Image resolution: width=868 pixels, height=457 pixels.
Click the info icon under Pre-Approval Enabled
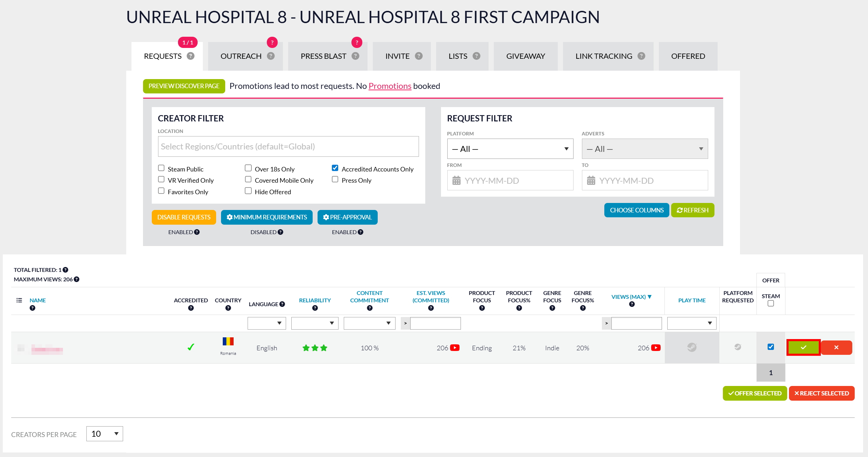(361, 232)
